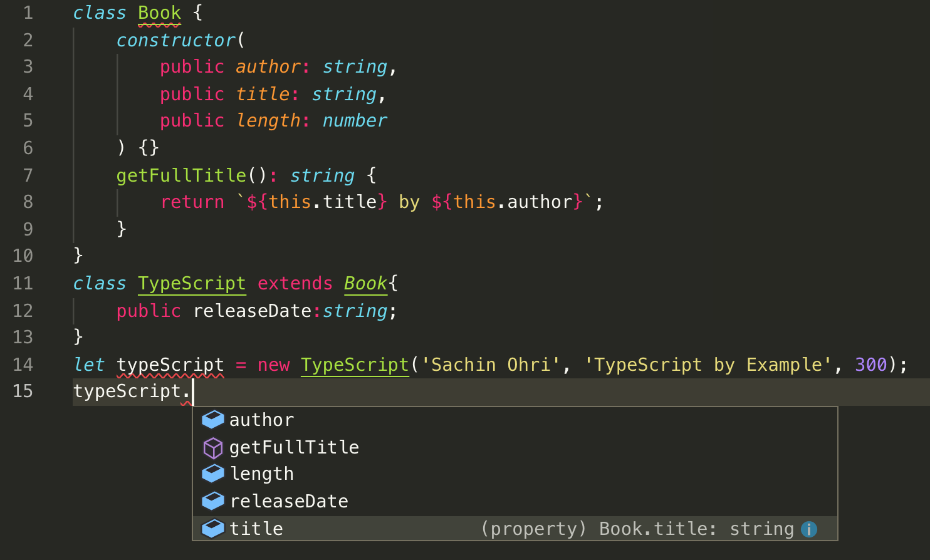
Task: Select releaseDate in the autocomplete popup
Action: coord(515,501)
